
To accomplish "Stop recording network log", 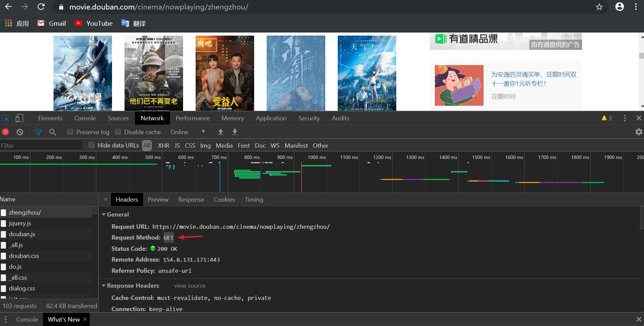I will [x=5, y=132].
